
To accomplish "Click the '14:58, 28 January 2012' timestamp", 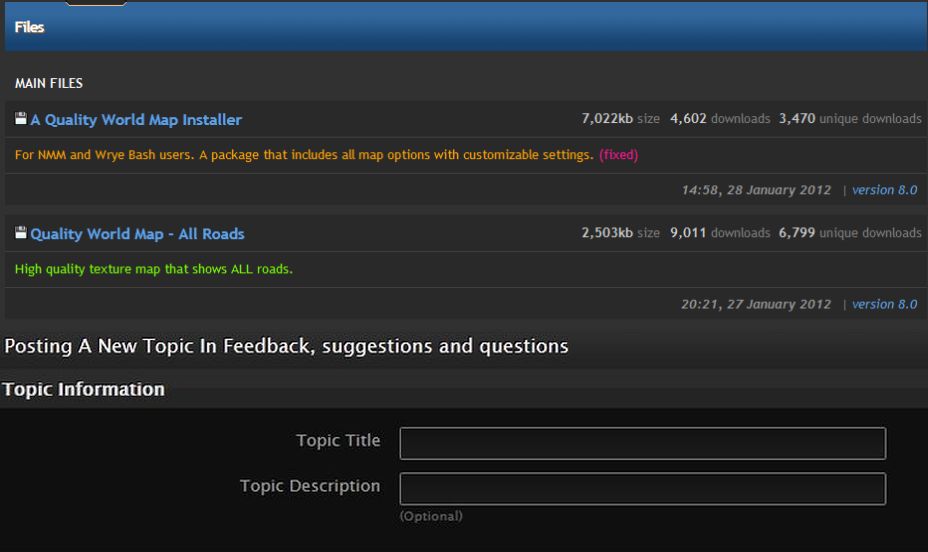I will (756, 190).
